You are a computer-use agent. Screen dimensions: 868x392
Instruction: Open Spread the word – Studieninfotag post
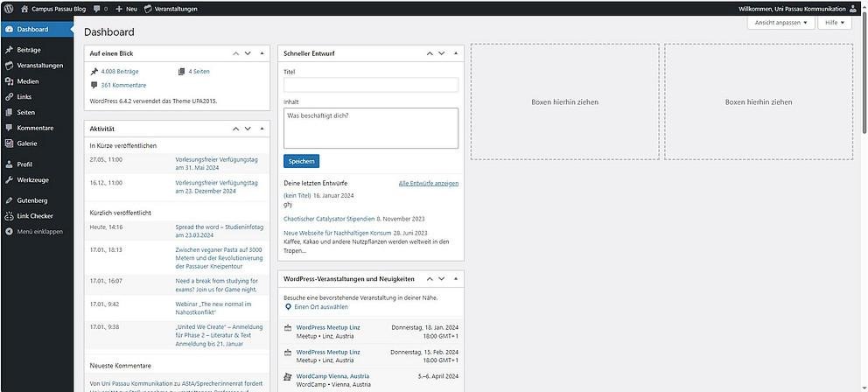220,231
